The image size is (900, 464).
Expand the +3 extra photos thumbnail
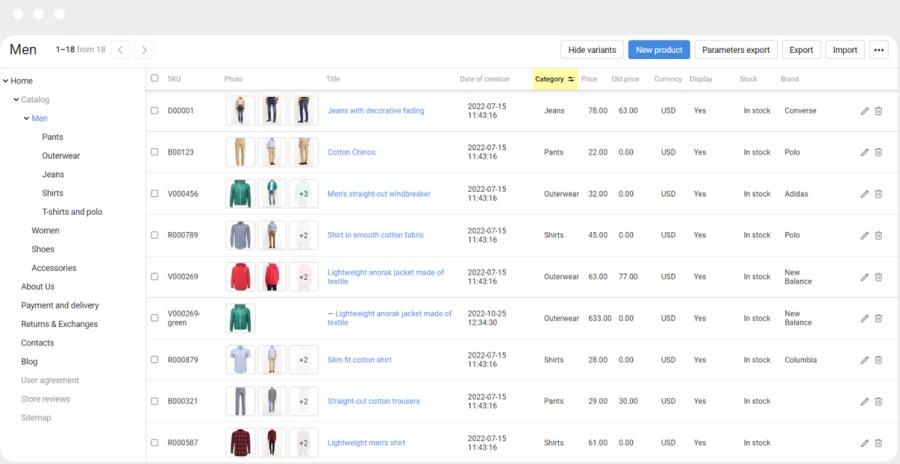(303, 194)
